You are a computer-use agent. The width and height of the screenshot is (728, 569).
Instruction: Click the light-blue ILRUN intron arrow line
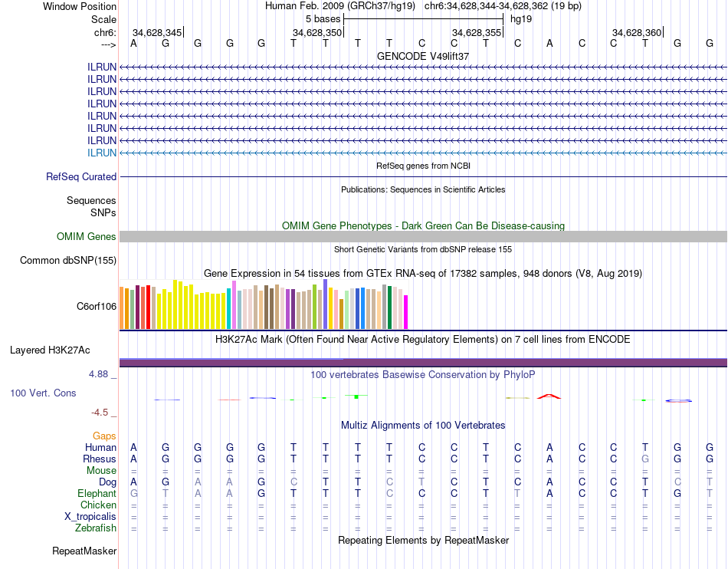(423, 153)
